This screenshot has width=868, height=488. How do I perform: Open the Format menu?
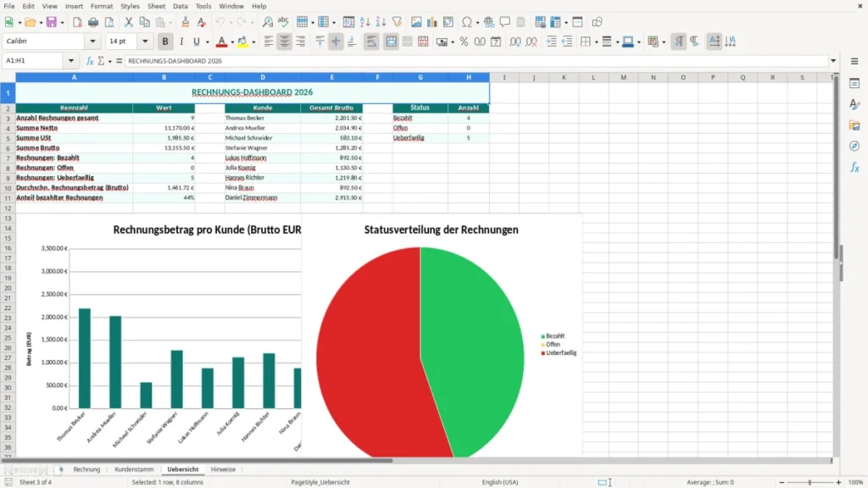click(102, 6)
